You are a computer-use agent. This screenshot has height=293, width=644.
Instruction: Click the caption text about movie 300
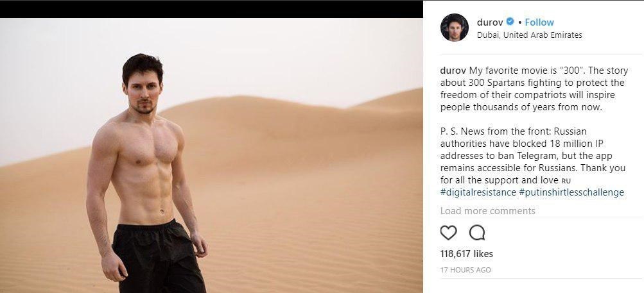coord(534,89)
